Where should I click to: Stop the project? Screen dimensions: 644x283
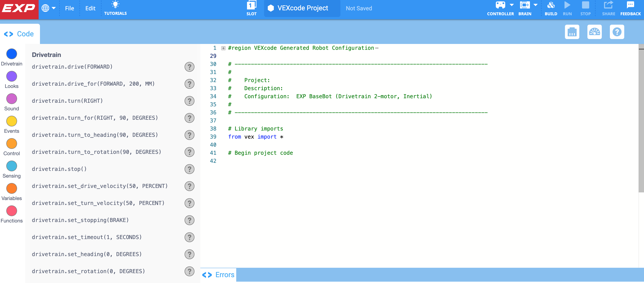(x=585, y=8)
